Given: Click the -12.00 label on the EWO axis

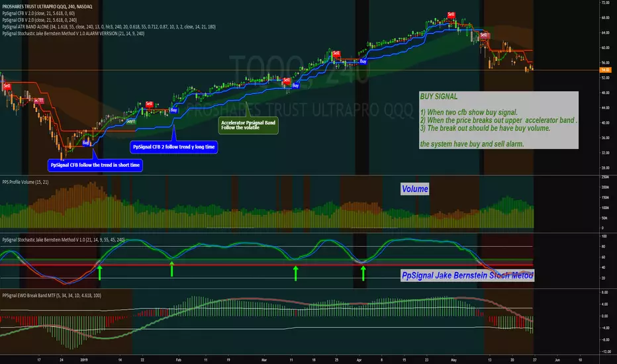Looking at the screenshot, I should (x=605, y=351).
